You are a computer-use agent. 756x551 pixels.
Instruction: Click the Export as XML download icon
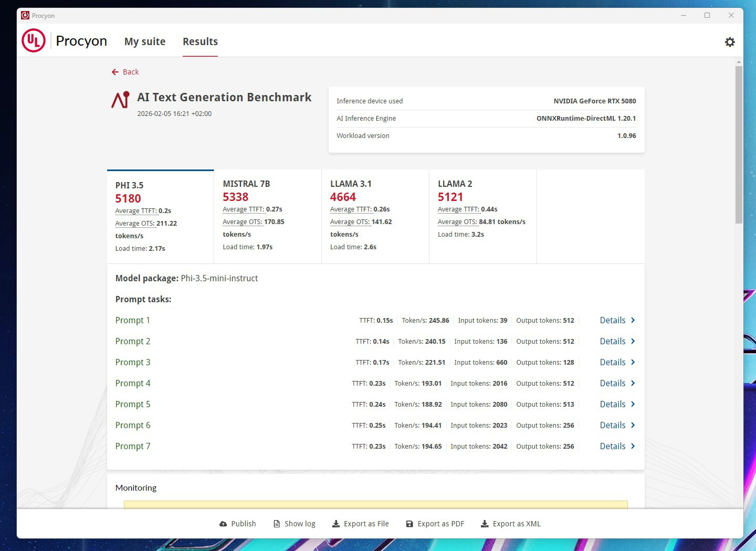tap(485, 524)
